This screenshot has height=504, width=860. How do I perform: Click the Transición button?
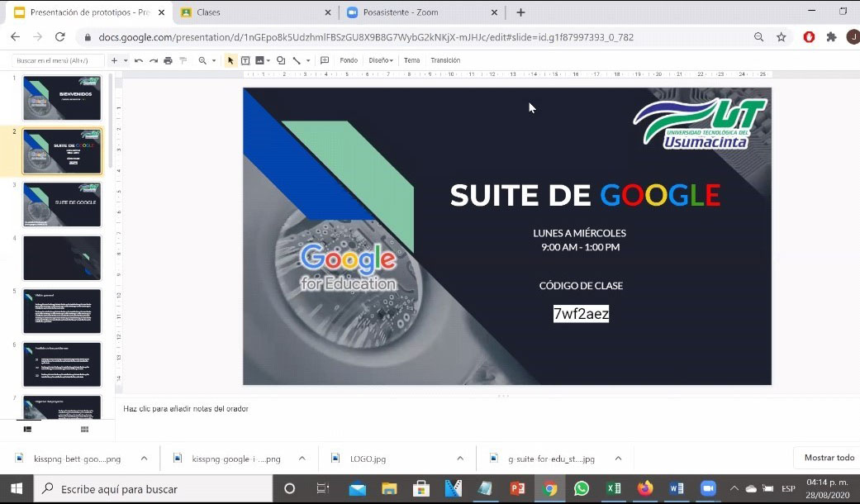click(x=445, y=60)
